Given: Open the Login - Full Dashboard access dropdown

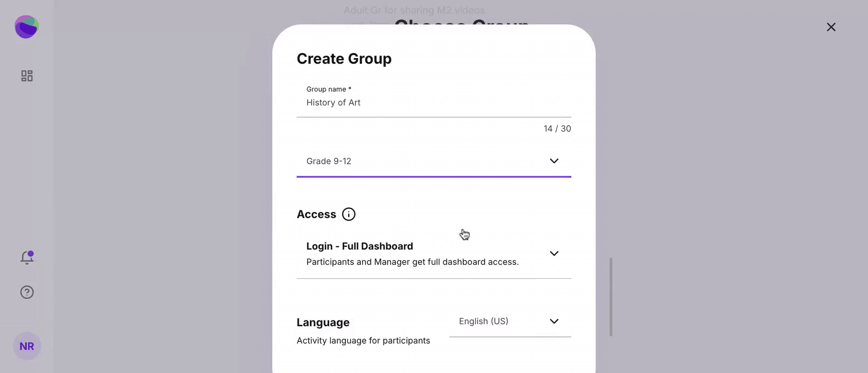Looking at the screenshot, I should [x=425, y=253].
